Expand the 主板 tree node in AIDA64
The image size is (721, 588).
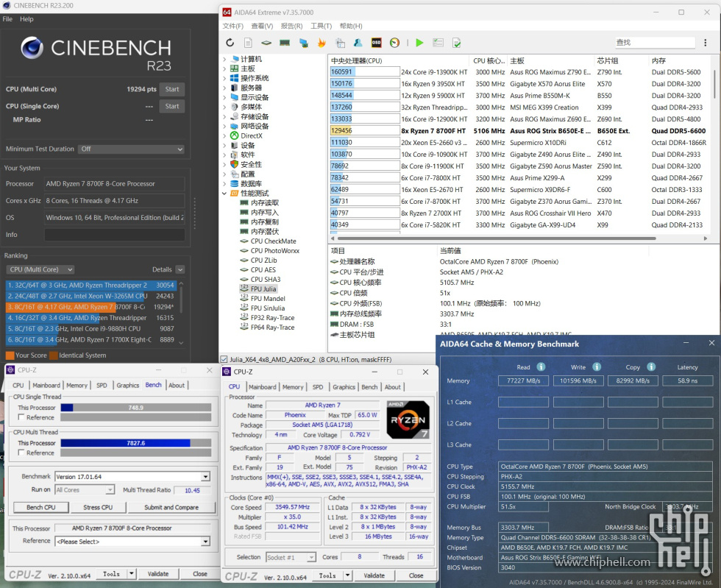coord(224,68)
